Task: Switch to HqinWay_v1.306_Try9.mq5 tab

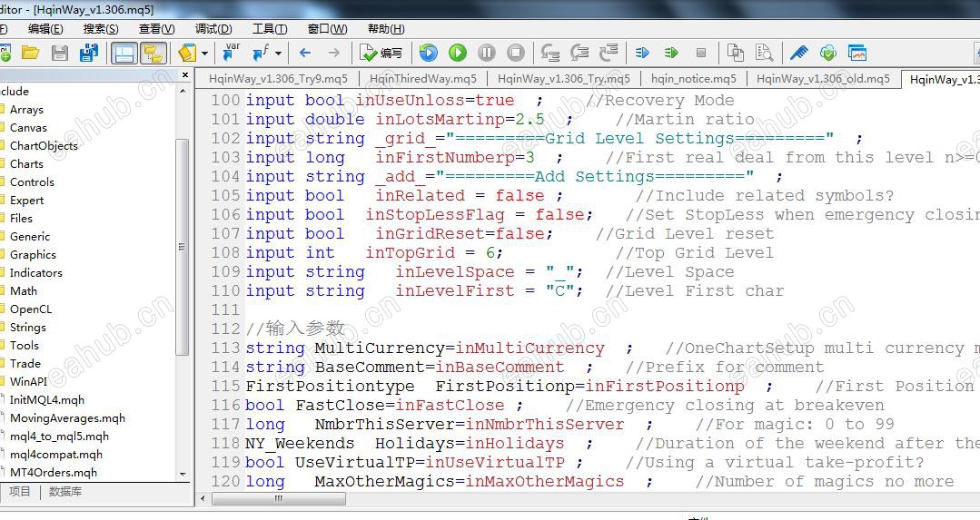Action: pyautogui.click(x=278, y=79)
